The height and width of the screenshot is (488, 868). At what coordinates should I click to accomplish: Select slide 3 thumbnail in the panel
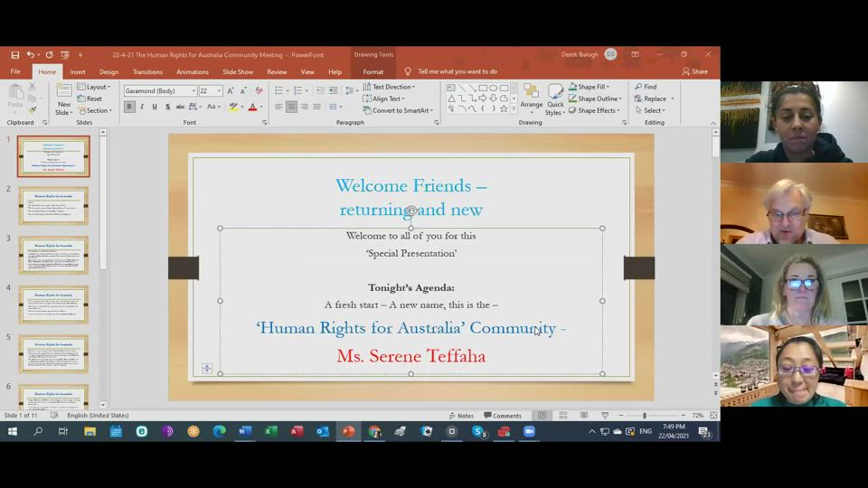[54, 255]
